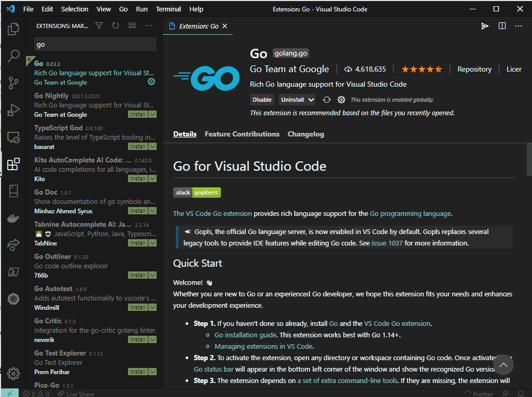Expand install dropdown for Go Doc

(x=152, y=211)
